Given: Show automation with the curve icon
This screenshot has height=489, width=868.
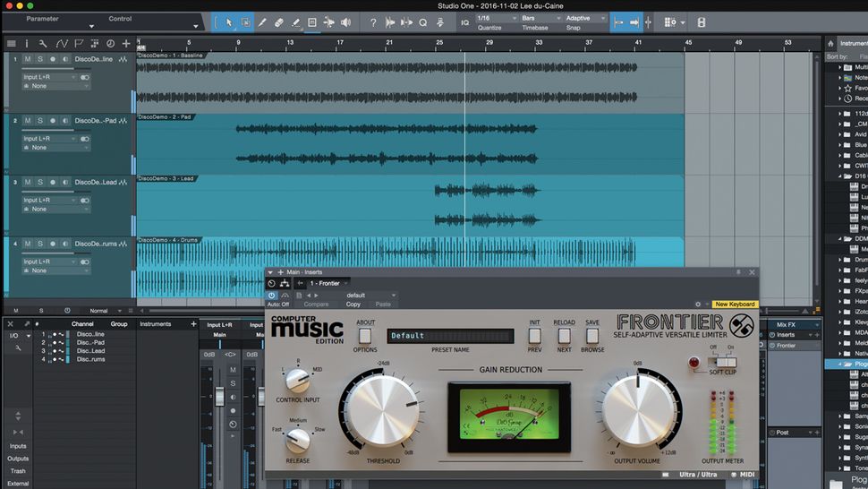Looking at the screenshot, I should pos(62,43).
